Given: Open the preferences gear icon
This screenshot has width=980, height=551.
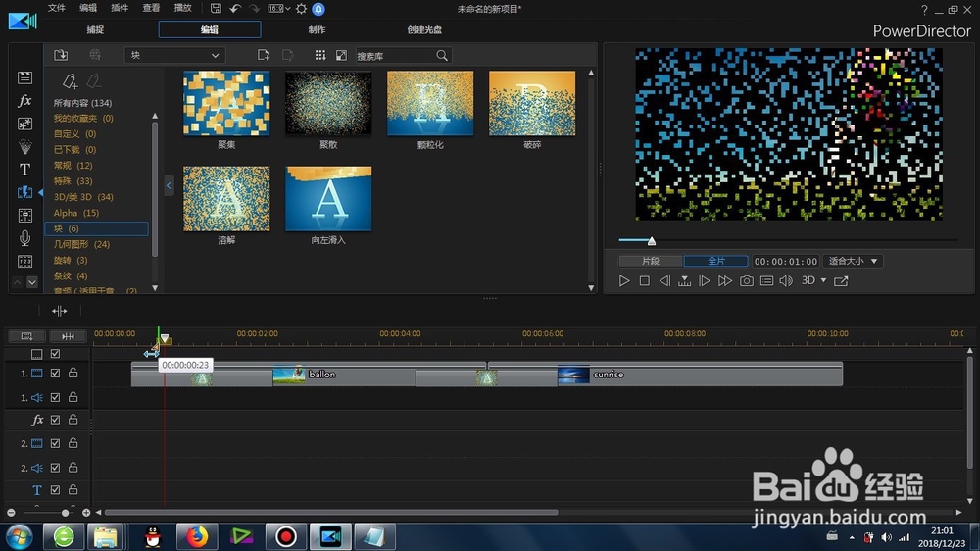Looking at the screenshot, I should click(x=301, y=9).
